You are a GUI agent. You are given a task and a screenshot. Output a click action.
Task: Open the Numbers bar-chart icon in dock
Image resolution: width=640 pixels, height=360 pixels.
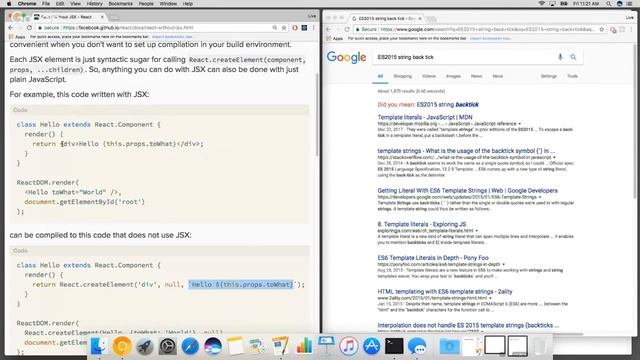(x=304, y=346)
